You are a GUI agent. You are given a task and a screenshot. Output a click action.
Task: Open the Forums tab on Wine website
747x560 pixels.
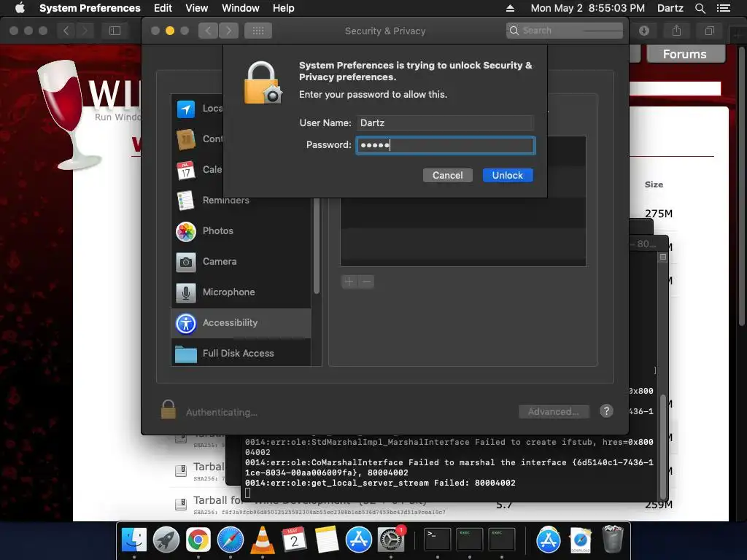(x=685, y=54)
